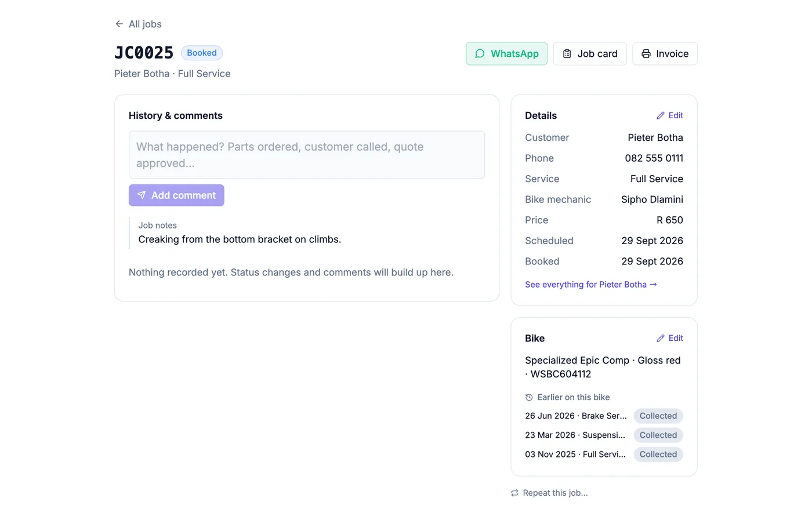Print the Invoice button

click(665, 53)
